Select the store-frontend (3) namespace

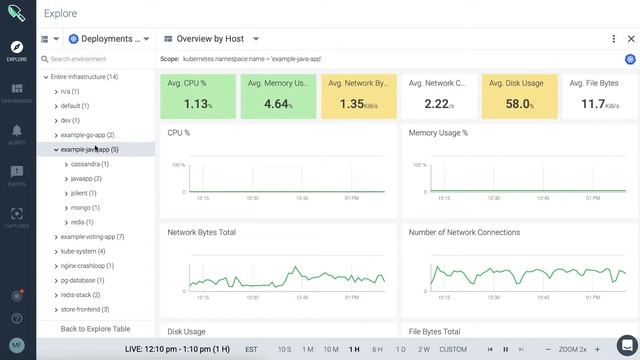(x=84, y=309)
